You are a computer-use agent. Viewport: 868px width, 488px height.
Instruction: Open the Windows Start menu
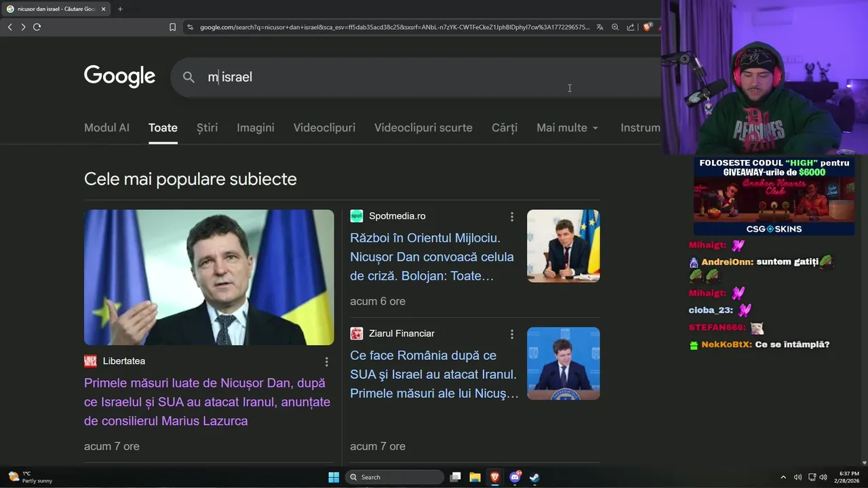pyautogui.click(x=334, y=477)
